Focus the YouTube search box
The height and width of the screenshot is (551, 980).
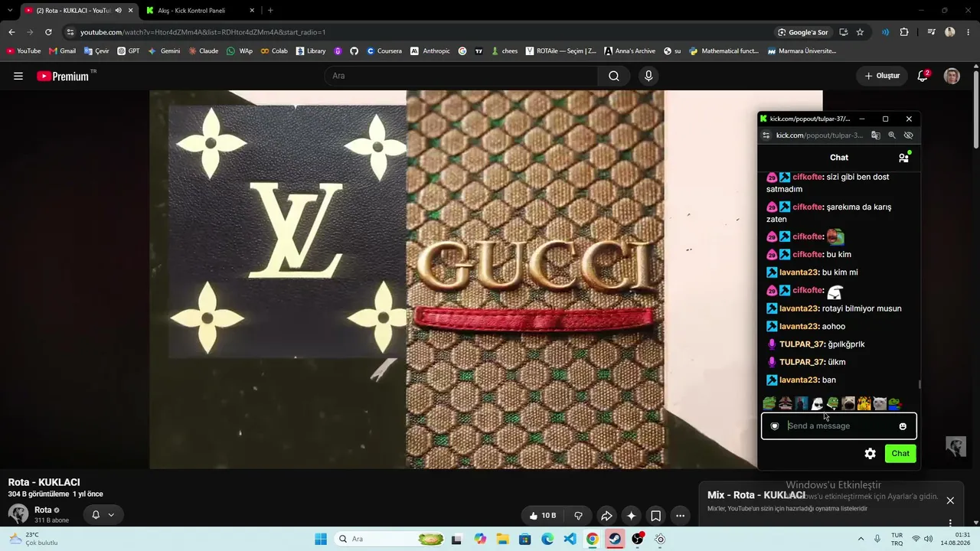461,76
